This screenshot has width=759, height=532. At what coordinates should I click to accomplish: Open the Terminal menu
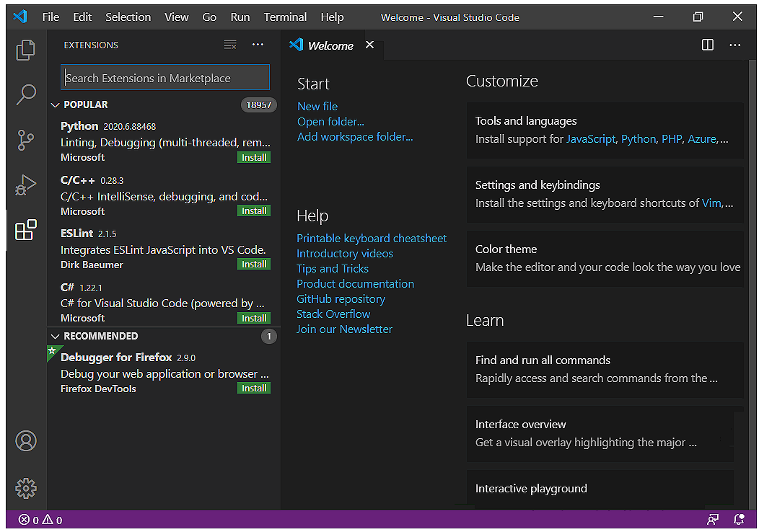[x=285, y=17]
